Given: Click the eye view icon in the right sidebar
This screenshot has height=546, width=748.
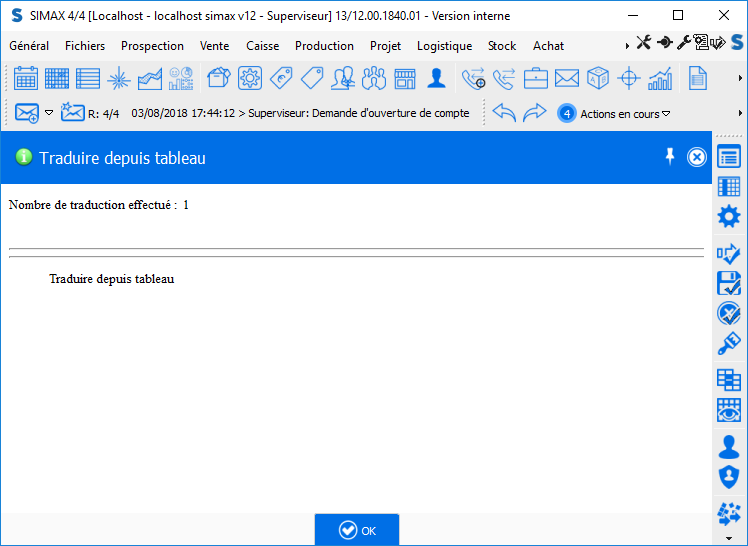Looking at the screenshot, I should (x=729, y=410).
